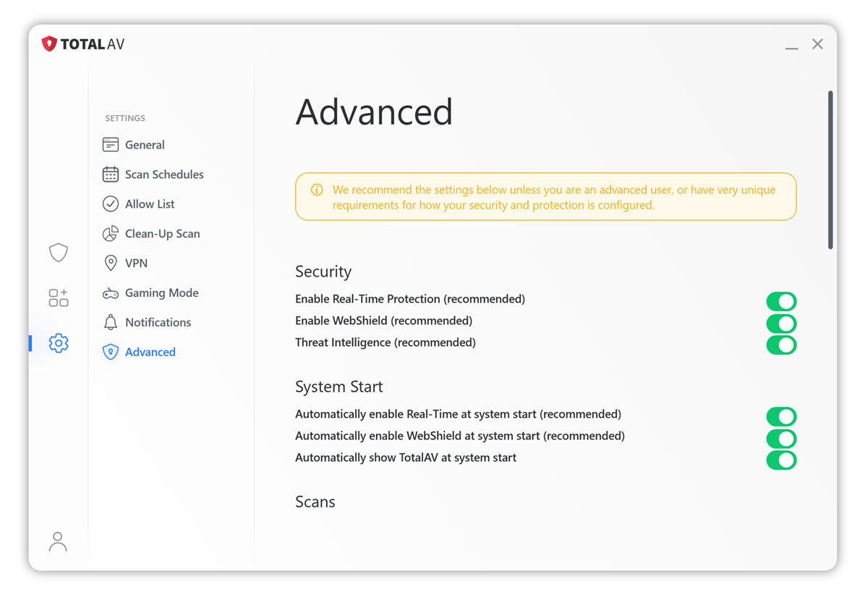Click the TotalAV logo in title bar
The height and width of the screenshot is (603, 868).
pyautogui.click(x=83, y=44)
